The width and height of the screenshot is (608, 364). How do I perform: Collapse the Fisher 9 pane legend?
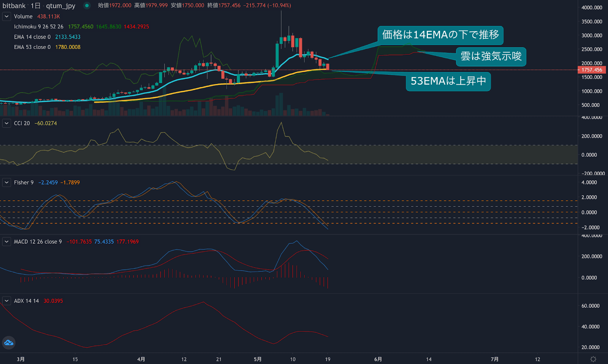[6, 183]
